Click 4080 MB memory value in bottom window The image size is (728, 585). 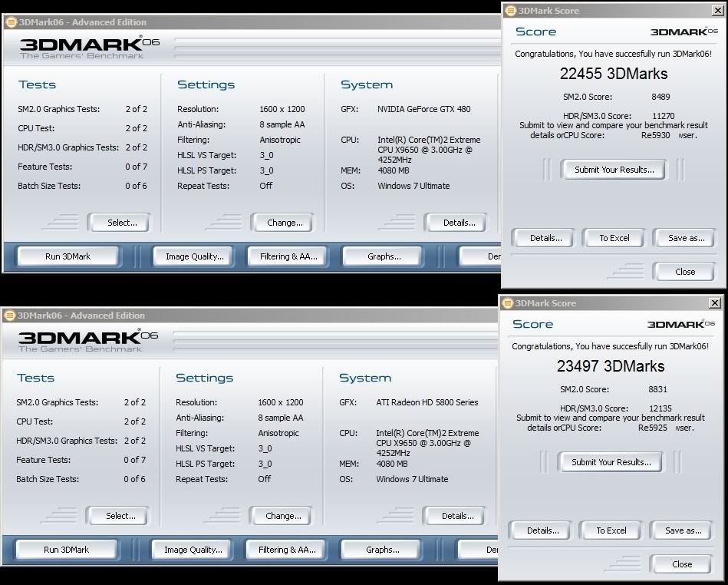tap(391, 464)
